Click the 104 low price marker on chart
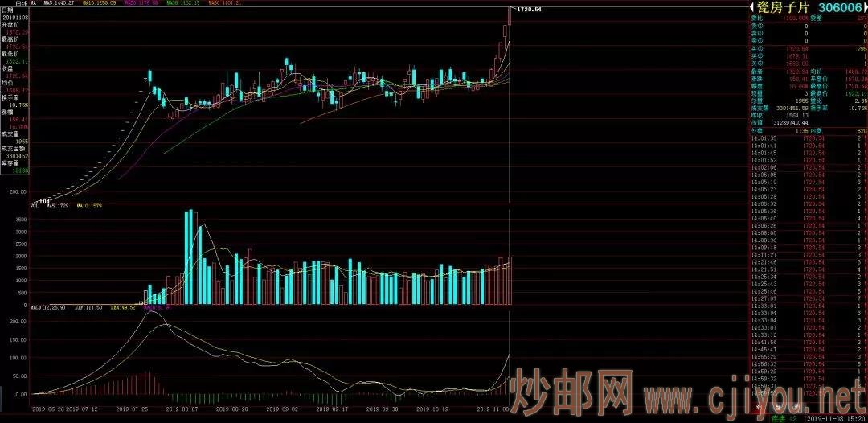The width and height of the screenshot is (868, 423). [45, 199]
